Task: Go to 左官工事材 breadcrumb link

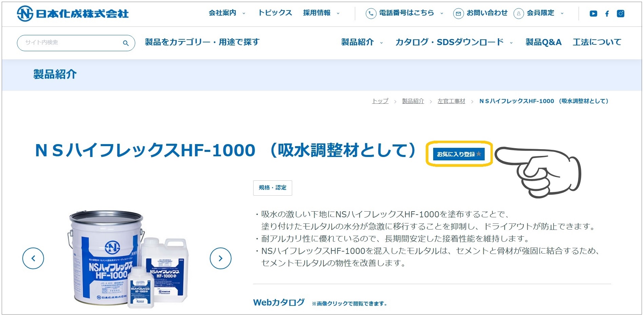Action: tap(451, 101)
